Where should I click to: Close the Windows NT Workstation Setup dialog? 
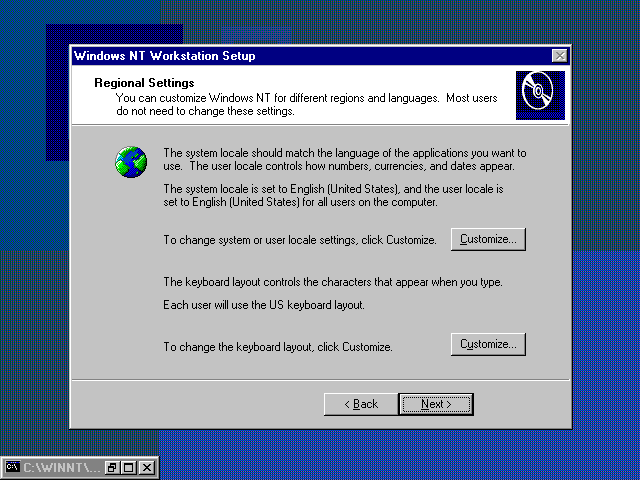[x=560, y=56]
